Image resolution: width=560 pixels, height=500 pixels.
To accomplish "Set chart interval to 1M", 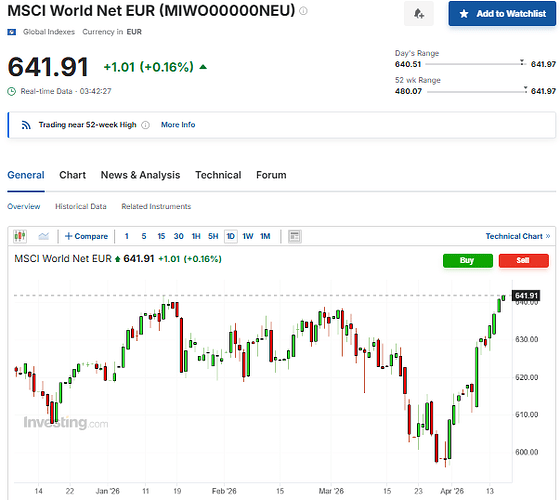I will click(265, 236).
